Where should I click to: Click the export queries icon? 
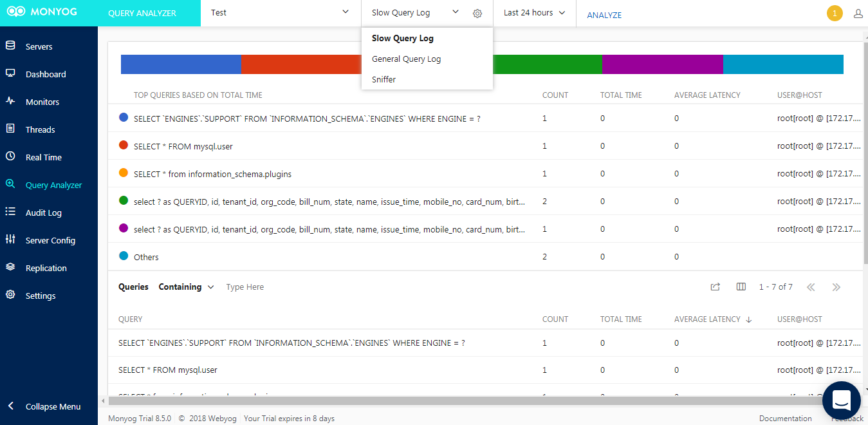(x=715, y=287)
